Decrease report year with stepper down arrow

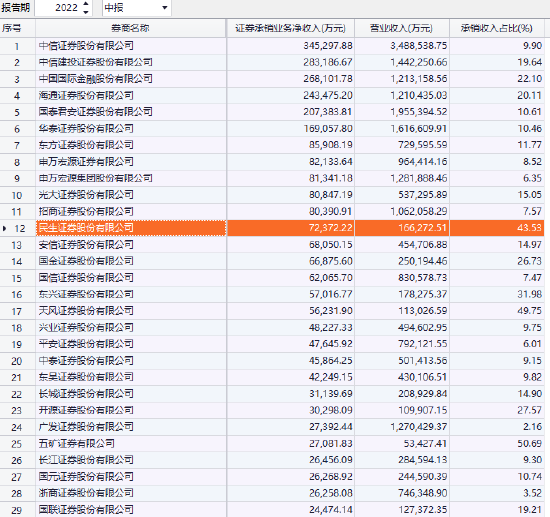coord(86,12)
